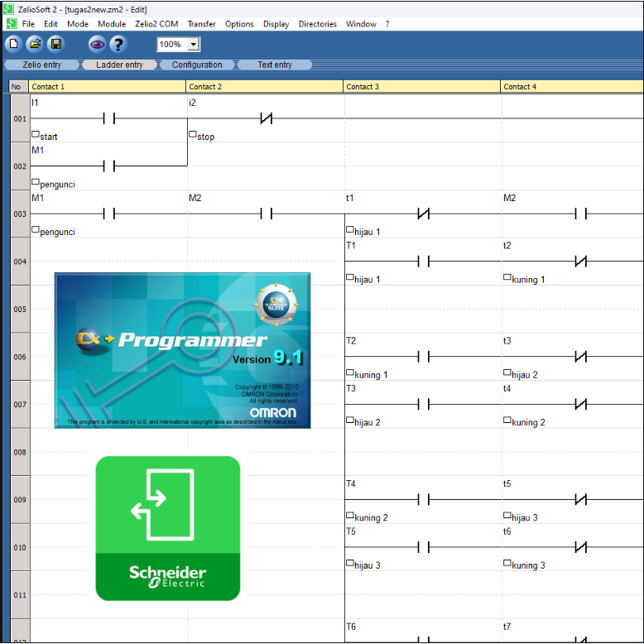
Task: Toggle the checkbox next to stop comment
Action: point(193,134)
